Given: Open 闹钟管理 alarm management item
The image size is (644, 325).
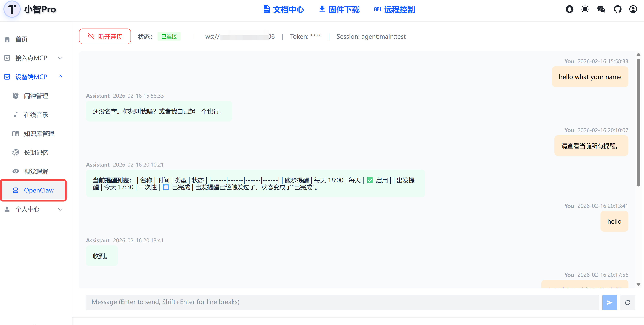Looking at the screenshot, I should click(36, 96).
